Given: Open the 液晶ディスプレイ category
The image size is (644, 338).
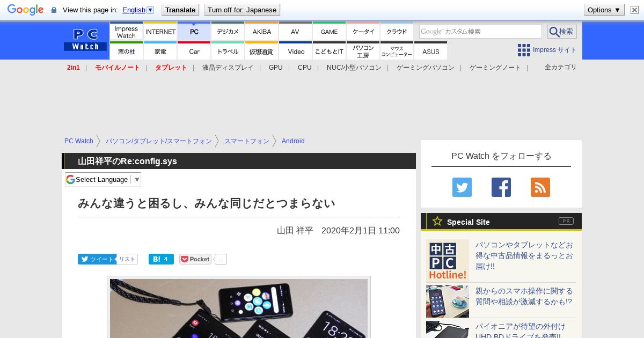Looking at the screenshot, I should point(228,68).
